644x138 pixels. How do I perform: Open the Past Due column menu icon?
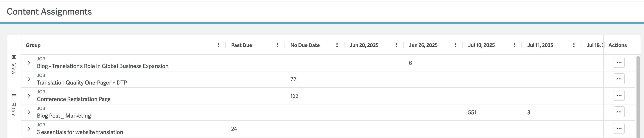tap(278, 45)
